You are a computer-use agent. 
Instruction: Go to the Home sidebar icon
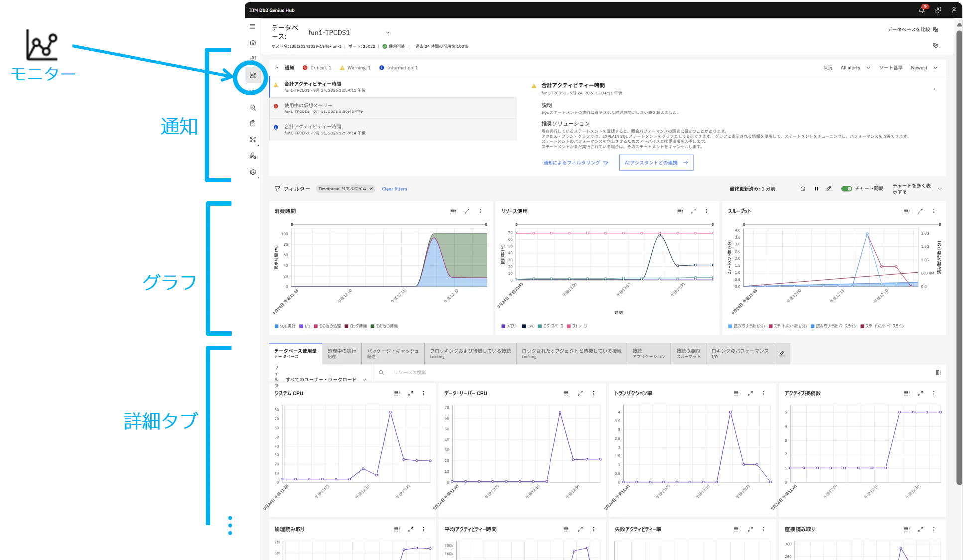pyautogui.click(x=253, y=43)
